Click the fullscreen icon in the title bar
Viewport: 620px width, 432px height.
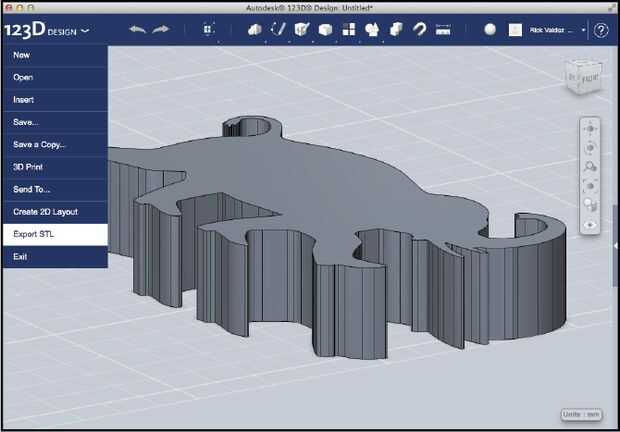612,8
